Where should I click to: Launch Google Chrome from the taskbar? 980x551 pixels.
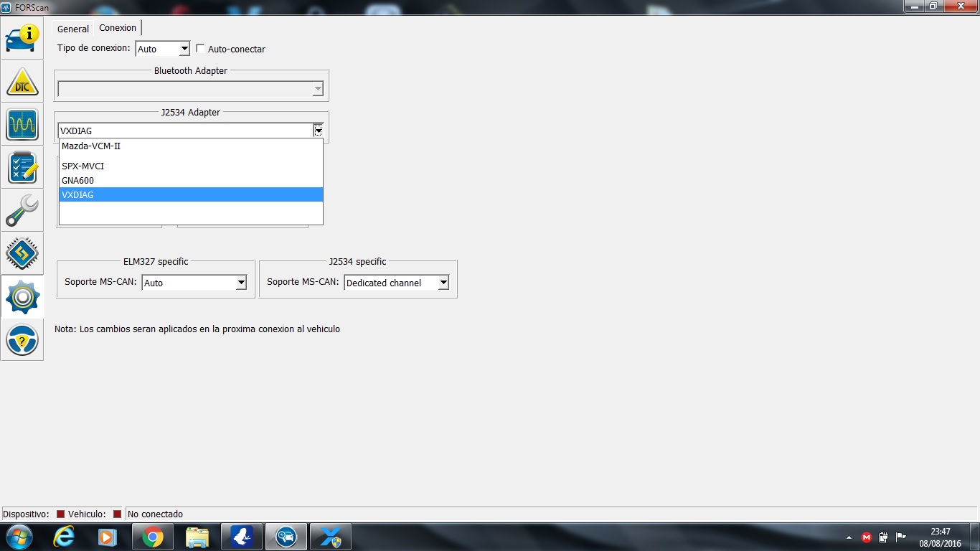(152, 537)
